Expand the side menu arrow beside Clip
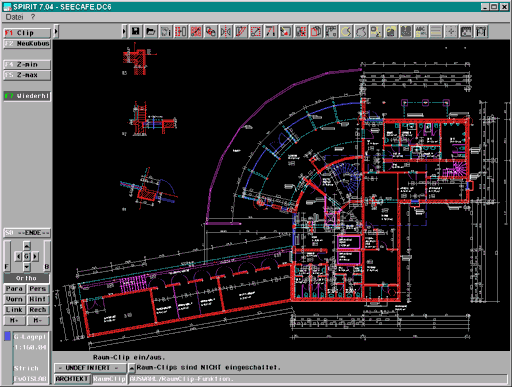 (x=56, y=31)
